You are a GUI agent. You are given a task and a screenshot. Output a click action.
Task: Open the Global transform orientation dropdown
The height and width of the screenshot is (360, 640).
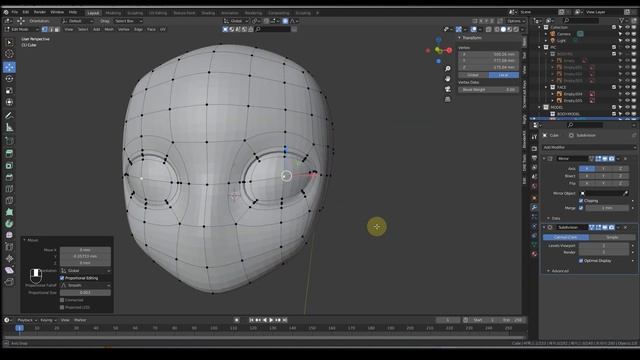(x=236, y=21)
